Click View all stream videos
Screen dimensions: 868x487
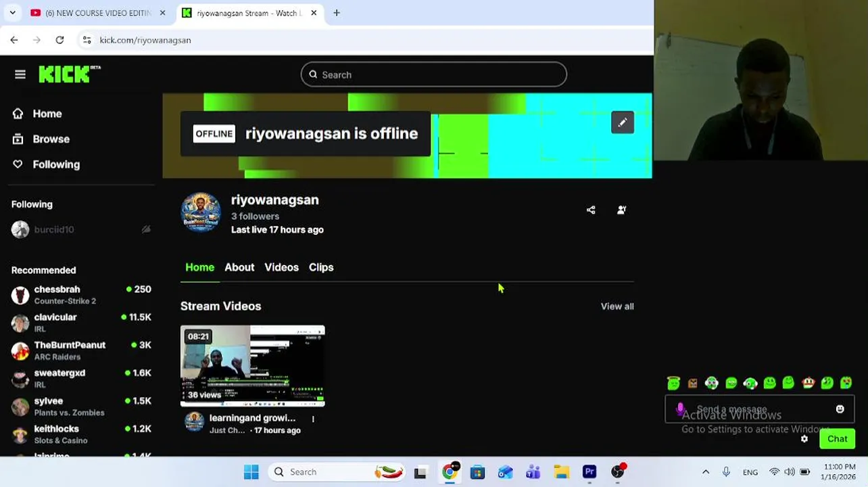(x=617, y=306)
